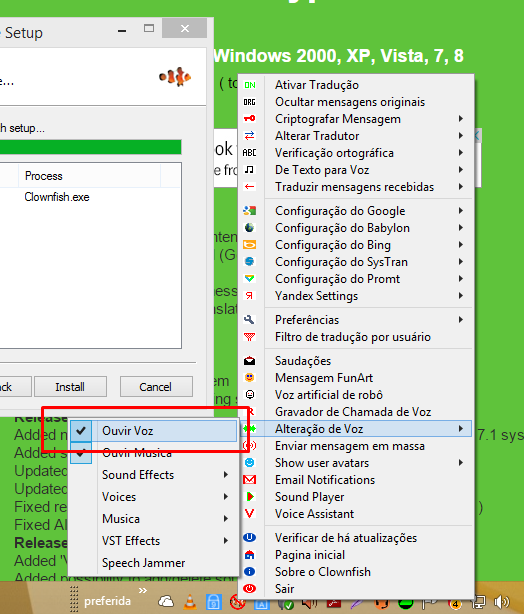Click the red V icon for Voice Assistant
This screenshot has width=524, height=614.
click(250, 513)
